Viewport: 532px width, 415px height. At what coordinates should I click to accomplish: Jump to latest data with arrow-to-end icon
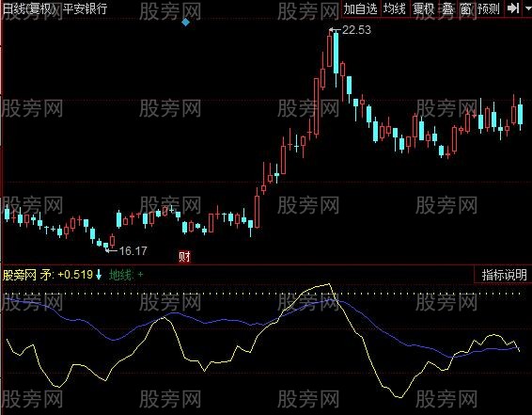click(512, 8)
